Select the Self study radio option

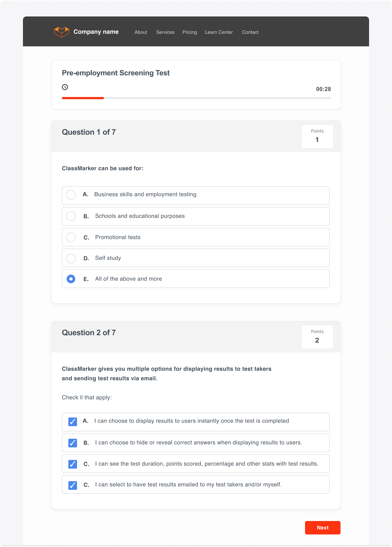pyautogui.click(x=71, y=258)
